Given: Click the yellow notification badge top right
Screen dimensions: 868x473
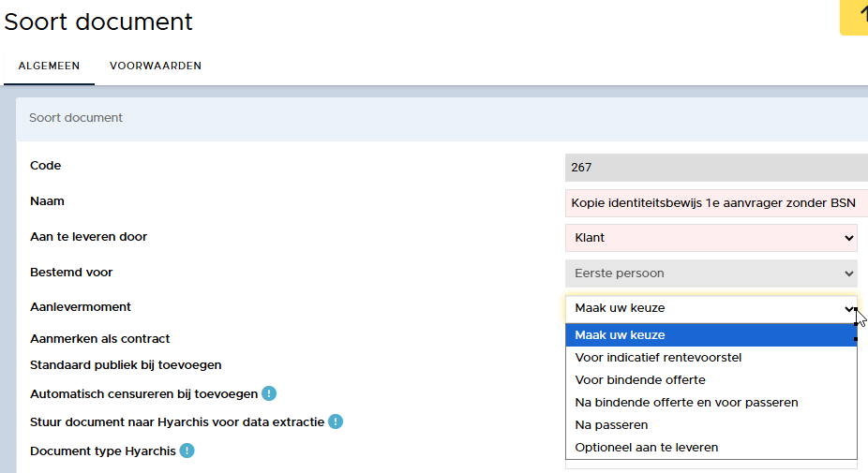Looking at the screenshot, I should pos(855,18).
